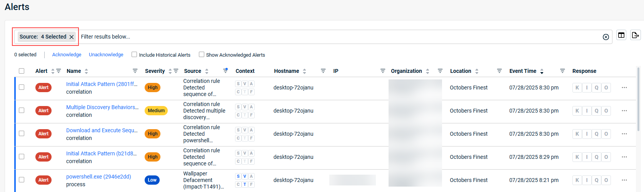Open the Source column filter icon
The image size is (644, 192).
click(225, 71)
